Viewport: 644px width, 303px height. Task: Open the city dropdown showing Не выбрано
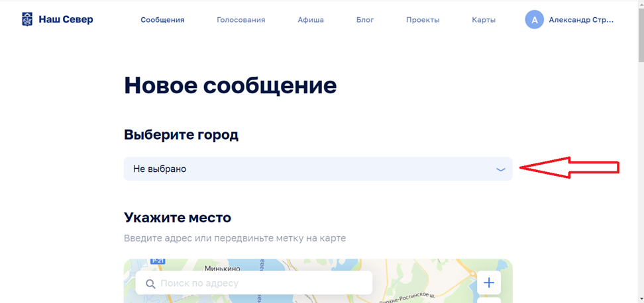click(x=317, y=169)
